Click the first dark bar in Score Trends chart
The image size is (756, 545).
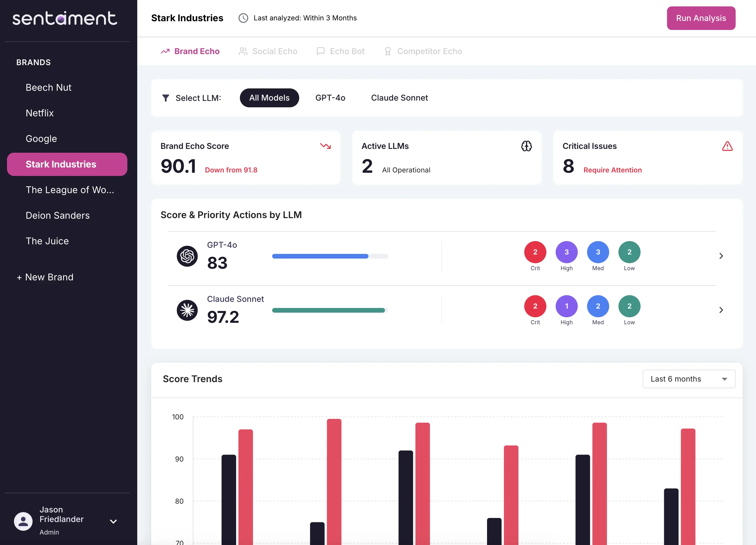pyautogui.click(x=229, y=500)
